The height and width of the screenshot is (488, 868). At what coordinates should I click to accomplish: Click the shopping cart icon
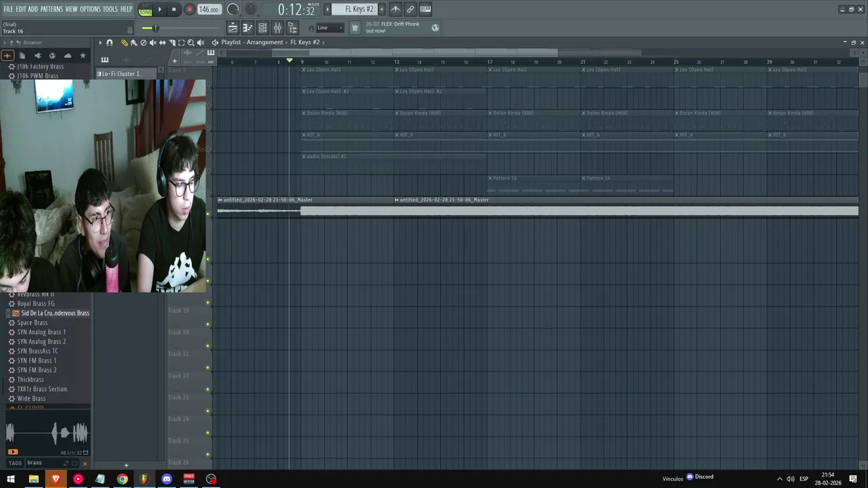coord(354,28)
